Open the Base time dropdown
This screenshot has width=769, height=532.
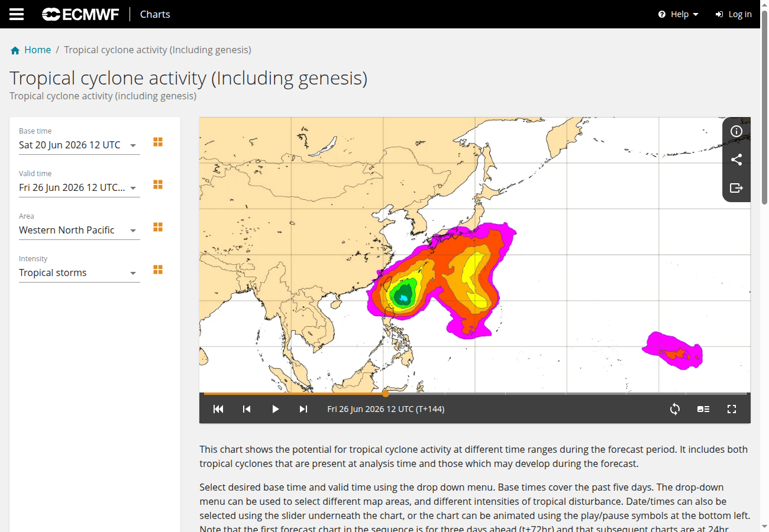pos(79,145)
